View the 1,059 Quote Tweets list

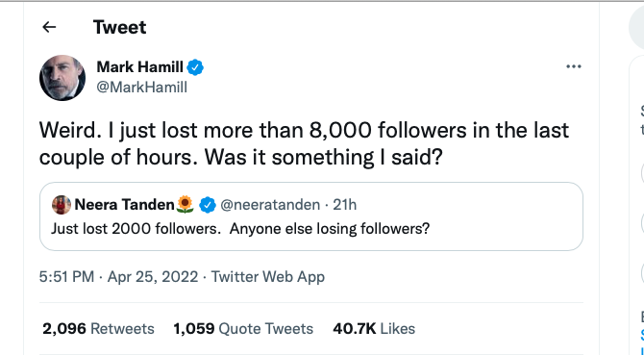(x=243, y=329)
